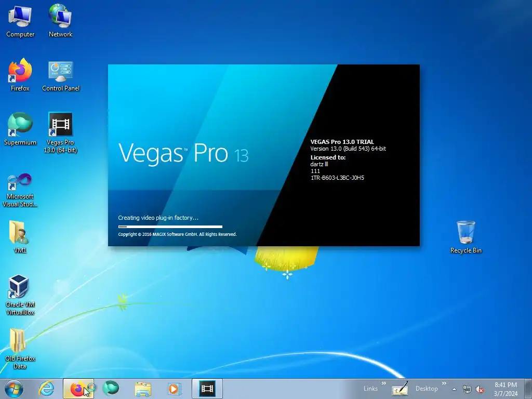Click the "Creating video plug-in factory..." status
The width and height of the screenshot is (532, 399).
158,218
